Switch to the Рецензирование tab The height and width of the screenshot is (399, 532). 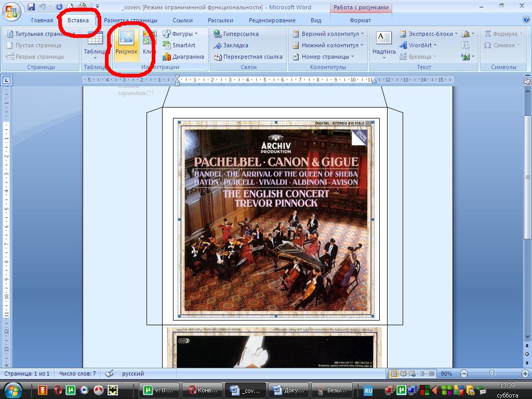pyautogui.click(x=272, y=20)
